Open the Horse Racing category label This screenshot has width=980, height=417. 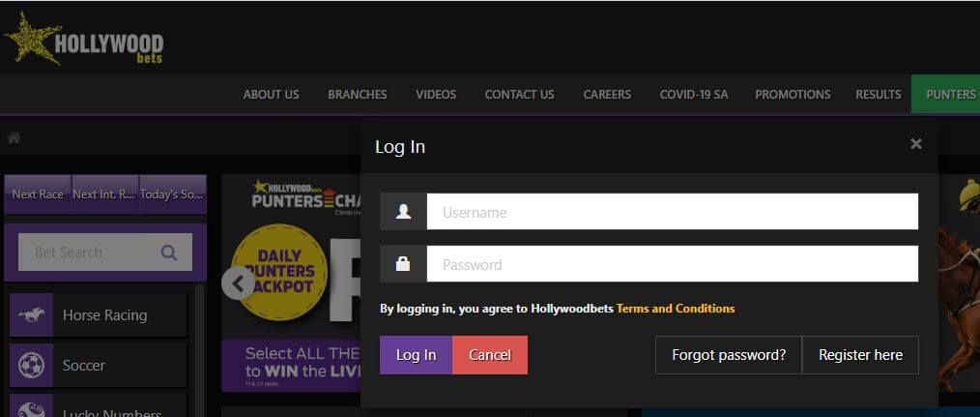[x=105, y=315]
